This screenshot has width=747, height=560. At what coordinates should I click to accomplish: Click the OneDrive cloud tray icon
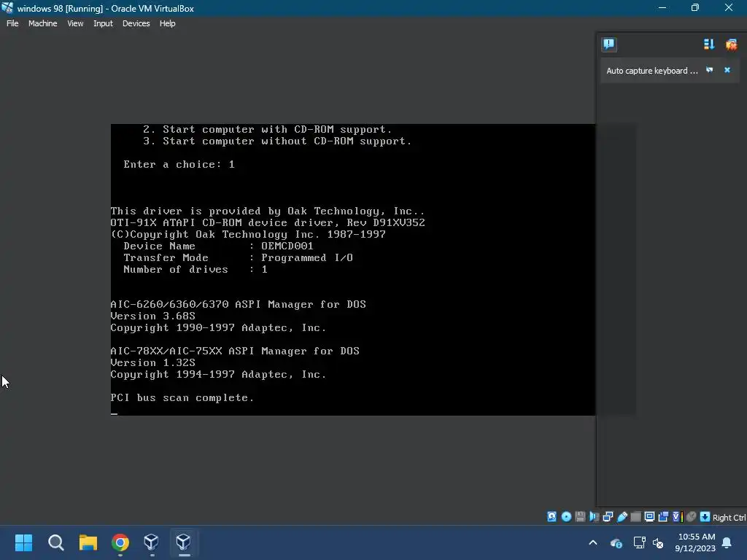pyautogui.click(x=616, y=542)
